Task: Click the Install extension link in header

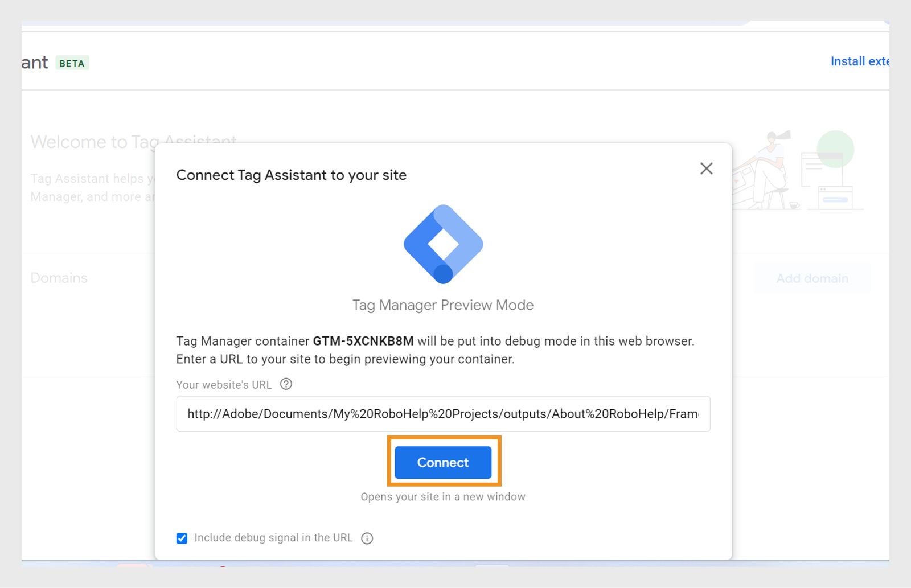Action: [860, 61]
